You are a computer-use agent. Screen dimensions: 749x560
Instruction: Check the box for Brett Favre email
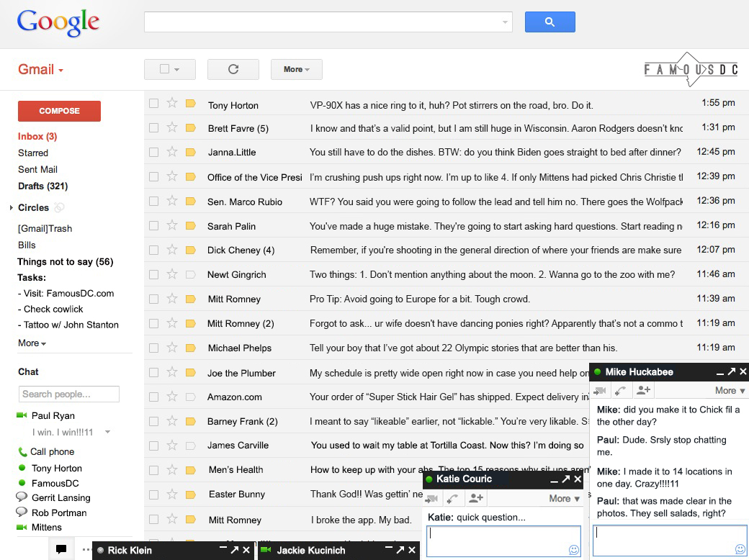[x=153, y=127]
